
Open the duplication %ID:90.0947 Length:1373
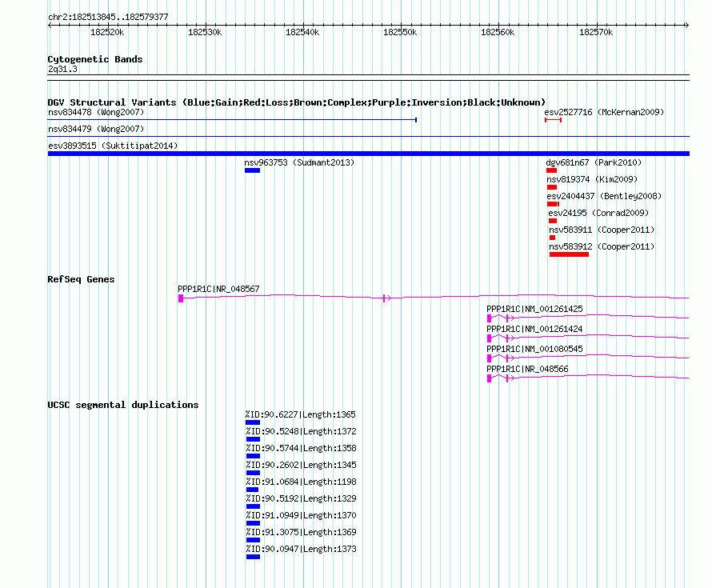253,557
